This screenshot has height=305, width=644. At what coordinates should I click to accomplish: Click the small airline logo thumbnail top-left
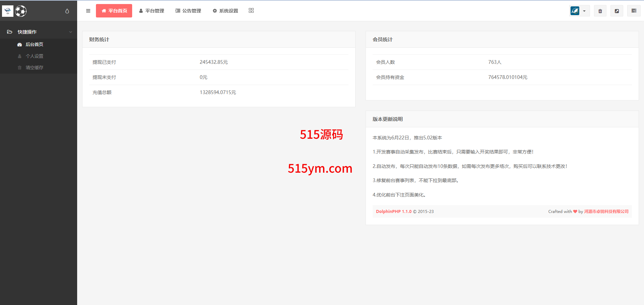point(7,11)
